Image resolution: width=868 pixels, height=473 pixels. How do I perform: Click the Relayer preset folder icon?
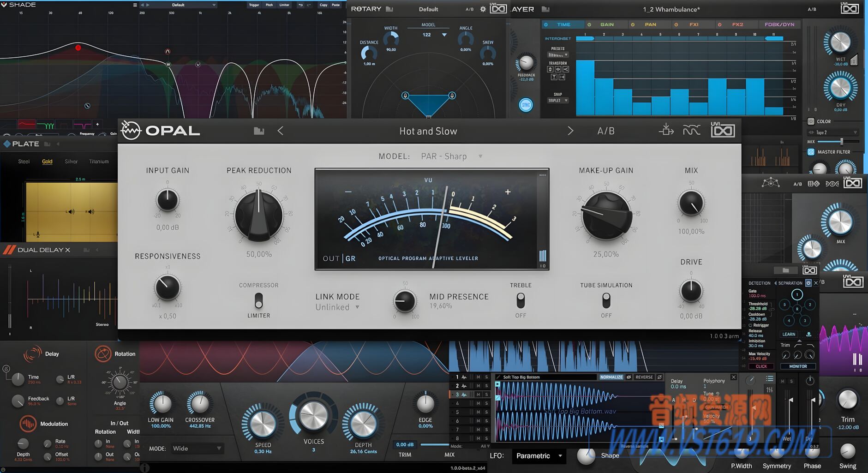pos(545,9)
